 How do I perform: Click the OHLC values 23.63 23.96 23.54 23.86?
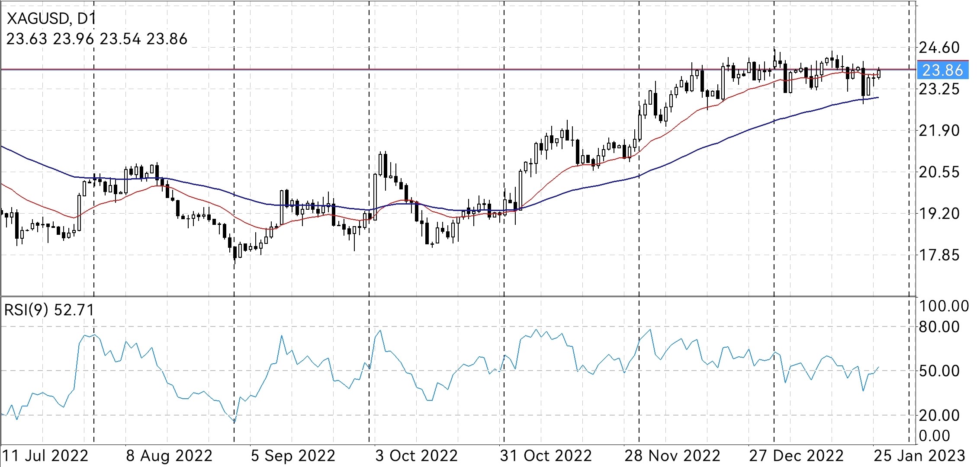(x=97, y=39)
